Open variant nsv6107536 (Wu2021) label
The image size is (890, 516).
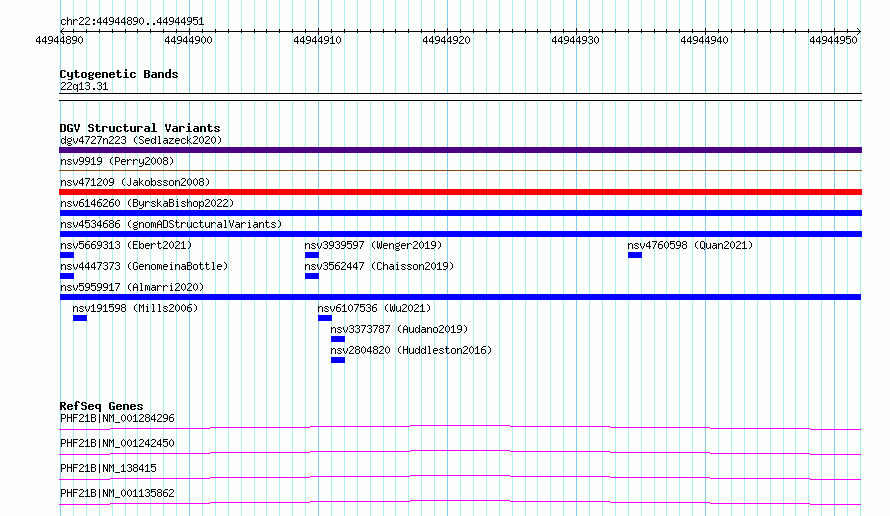tap(374, 308)
